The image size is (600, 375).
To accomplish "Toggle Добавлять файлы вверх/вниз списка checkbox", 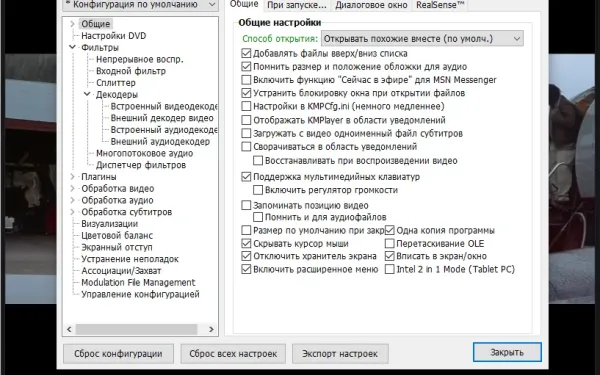I will tap(246, 53).
